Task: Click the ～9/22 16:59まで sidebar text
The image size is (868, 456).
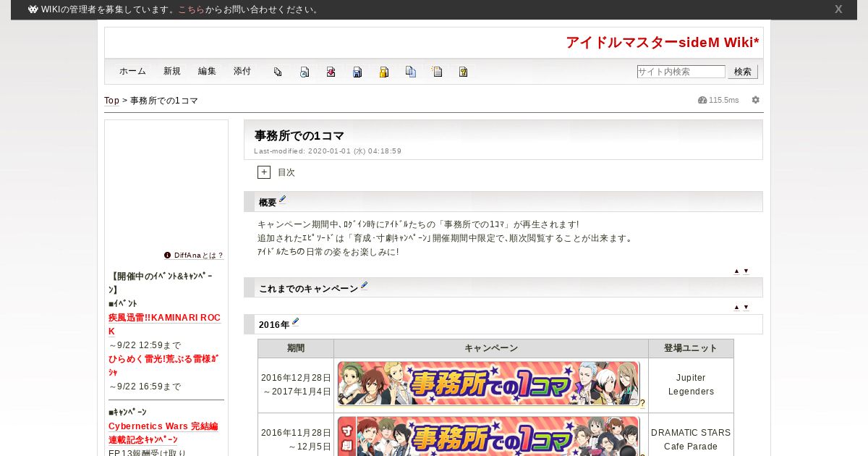Action: coord(145,387)
